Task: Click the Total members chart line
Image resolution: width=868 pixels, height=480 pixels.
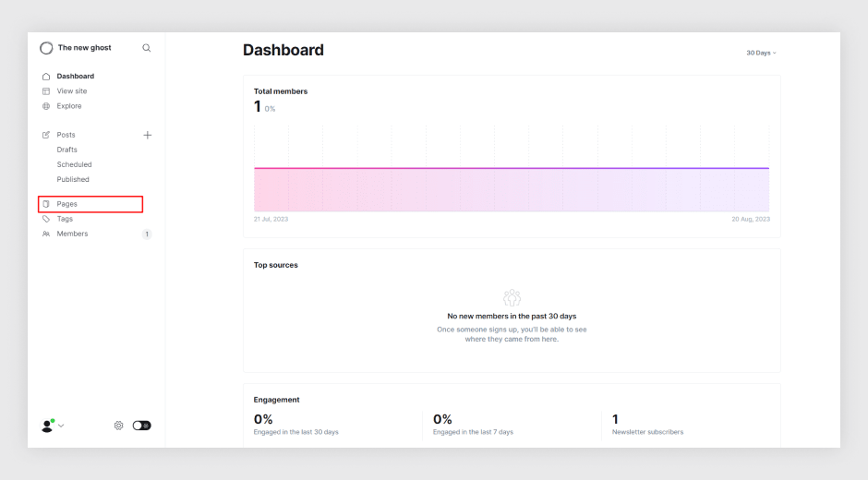Action: click(x=512, y=168)
